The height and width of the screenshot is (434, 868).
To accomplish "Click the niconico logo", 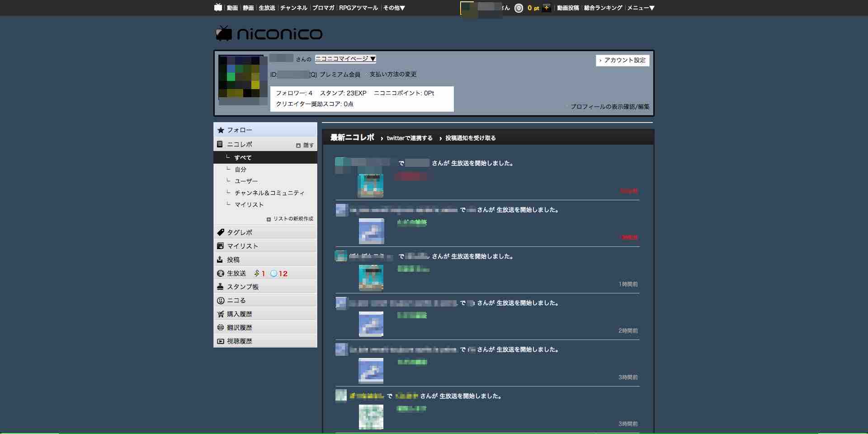I will pyautogui.click(x=269, y=33).
